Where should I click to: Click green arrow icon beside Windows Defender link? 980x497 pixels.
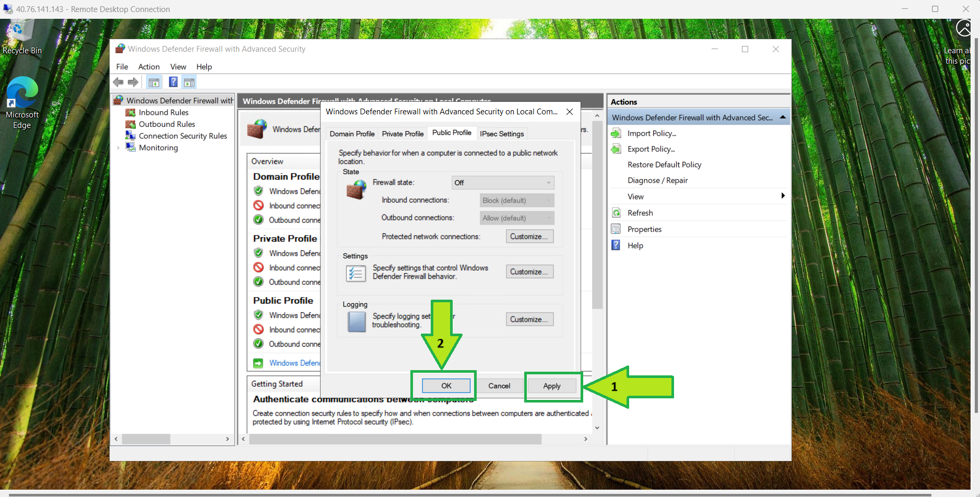coord(258,363)
